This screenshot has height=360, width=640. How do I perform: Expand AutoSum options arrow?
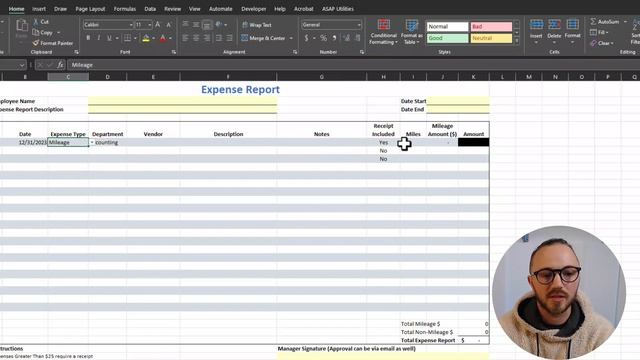point(625,22)
